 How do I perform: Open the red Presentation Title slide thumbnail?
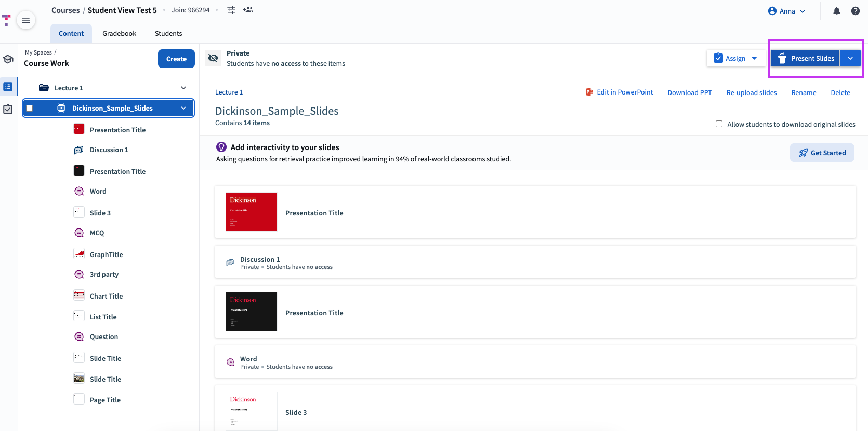click(x=252, y=212)
